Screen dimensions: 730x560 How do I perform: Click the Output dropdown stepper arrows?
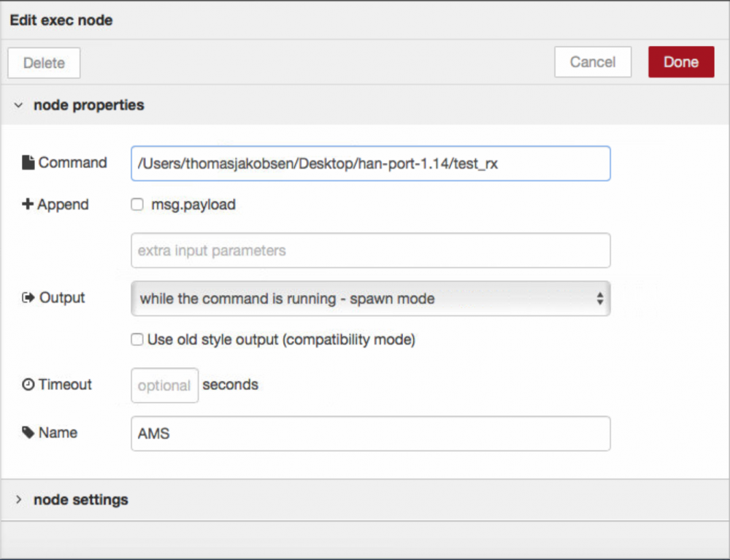tap(599, 299)
